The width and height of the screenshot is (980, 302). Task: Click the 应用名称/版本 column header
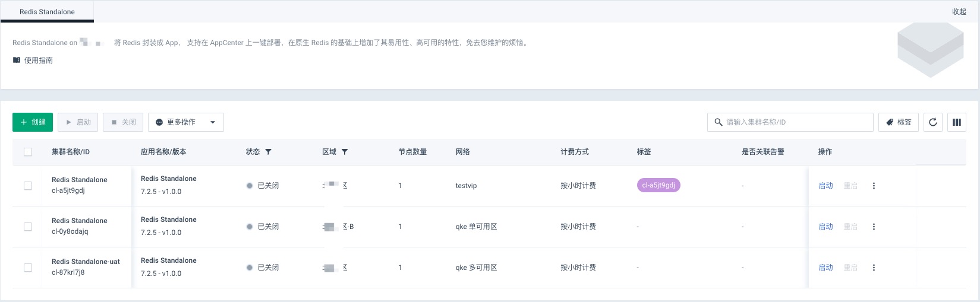pos(163,152)
